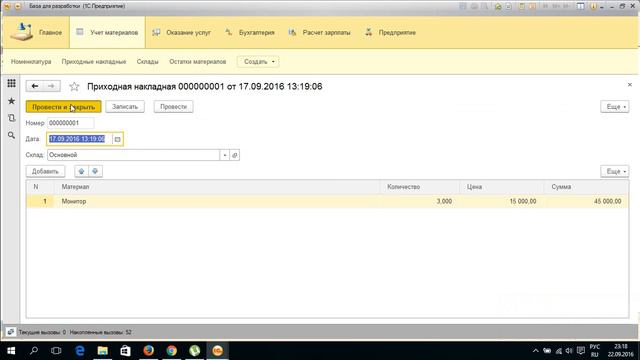Click into Склад field showing Основной
Screen dimensions: 640x360
click(133, 155)
